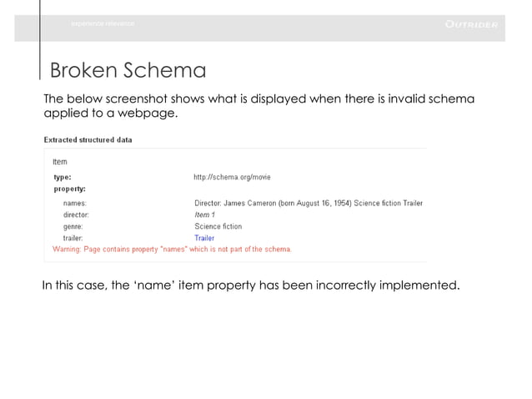This screenshot has width=532, height=399.
Task: Click the 'Item' label in data box
Action: tap(60, 161)
